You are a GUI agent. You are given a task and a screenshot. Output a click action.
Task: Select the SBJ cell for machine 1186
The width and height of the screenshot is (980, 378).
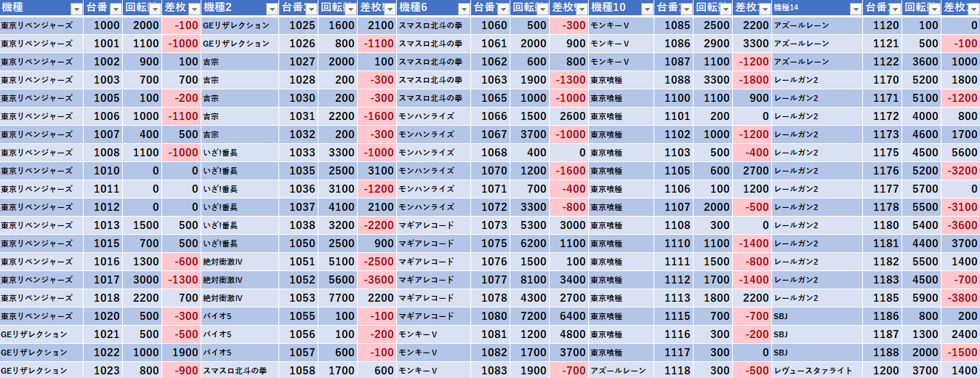point(818,316)
